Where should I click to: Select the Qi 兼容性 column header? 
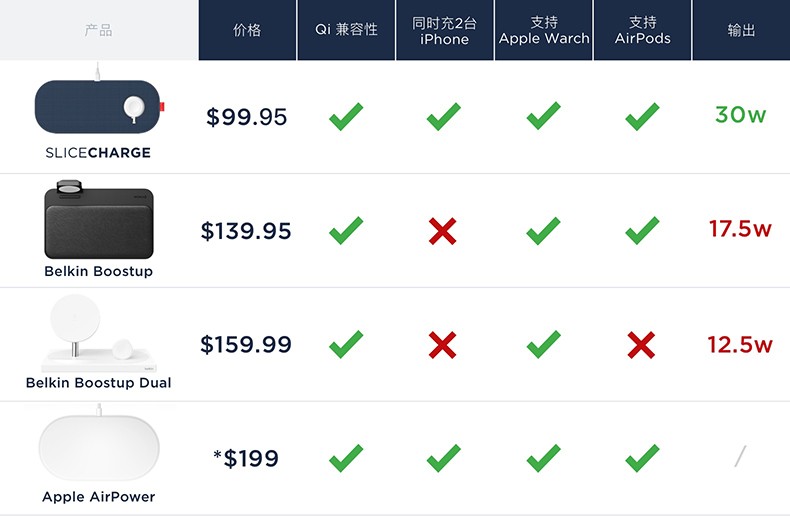point(347,30)
